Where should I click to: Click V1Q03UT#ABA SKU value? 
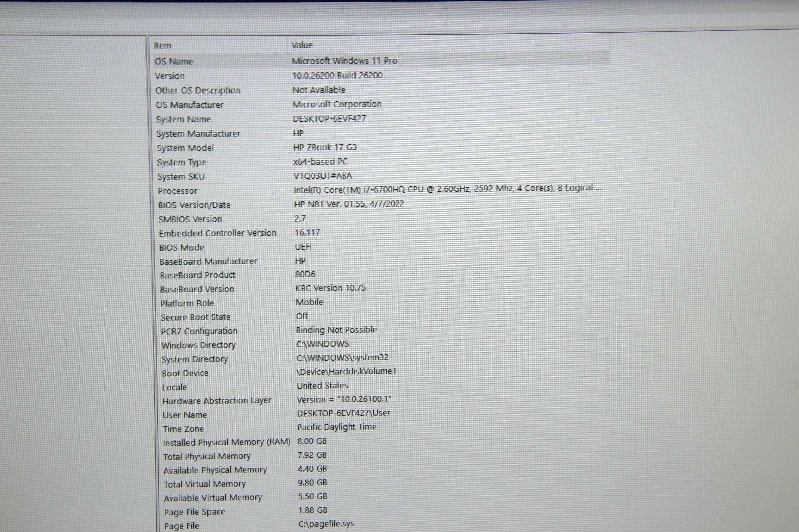pos(323,176)
